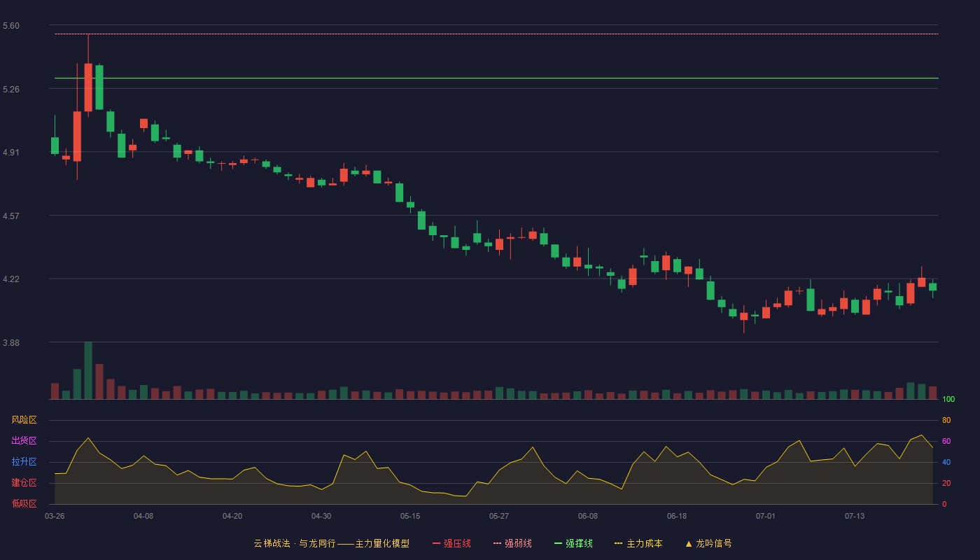
Task: Click the yellow triangle 龙吟信号 icon
Action: 689,543
